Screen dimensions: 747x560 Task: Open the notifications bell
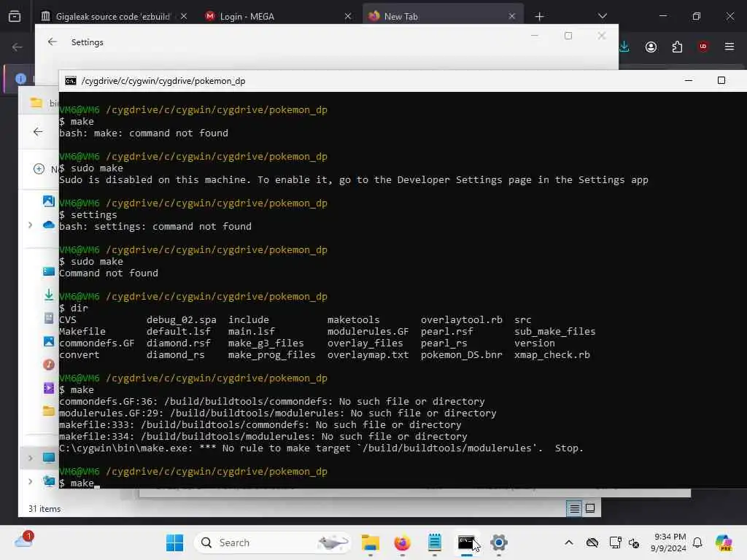(x=697, y=542)
